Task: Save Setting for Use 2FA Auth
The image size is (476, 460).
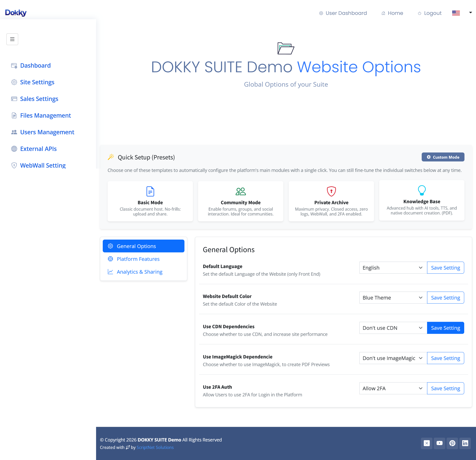Action: [446, 389]
